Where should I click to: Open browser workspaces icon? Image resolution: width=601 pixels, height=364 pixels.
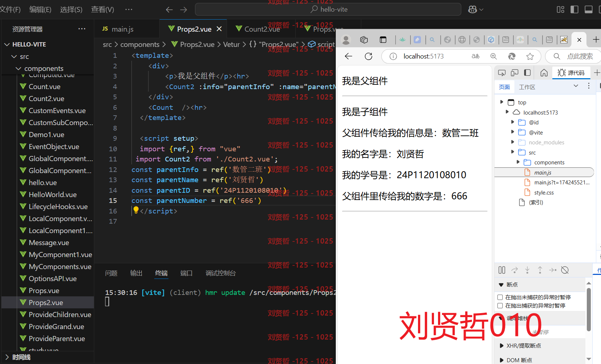click(364, 40)
